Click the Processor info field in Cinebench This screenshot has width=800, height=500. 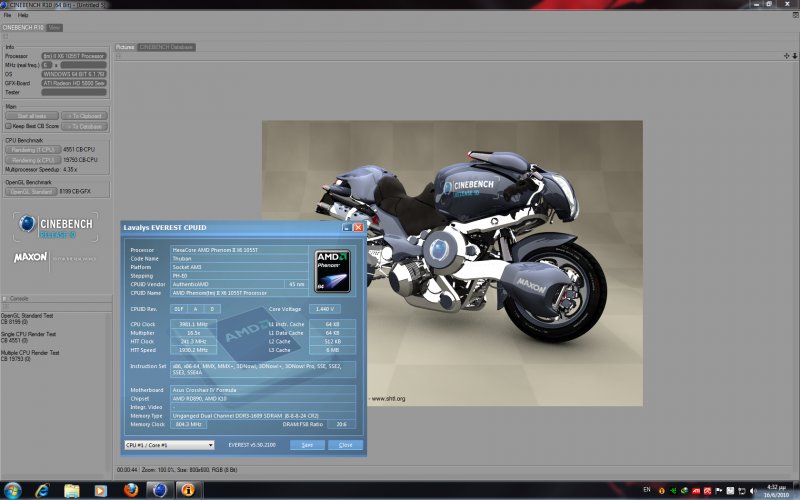click(x=74, y=56)
